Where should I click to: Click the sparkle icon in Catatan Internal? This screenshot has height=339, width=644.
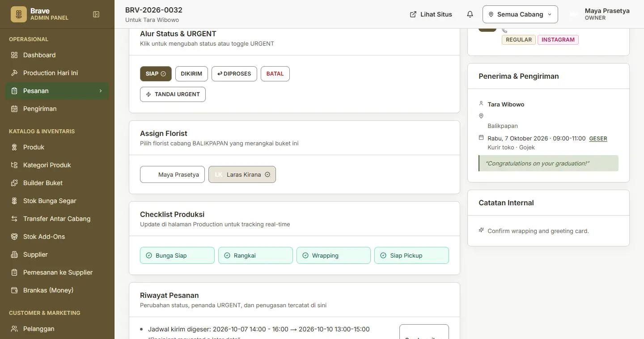coord(481,230)
